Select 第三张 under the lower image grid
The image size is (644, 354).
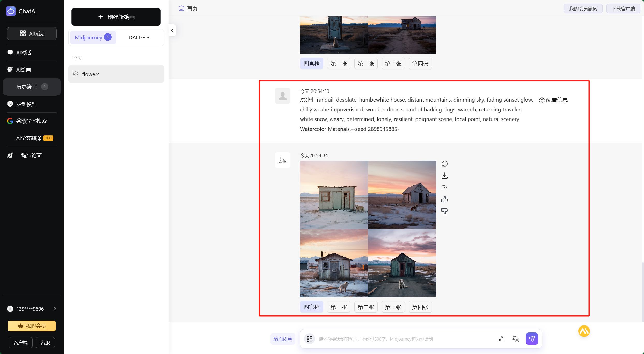[x=393, y=307]
